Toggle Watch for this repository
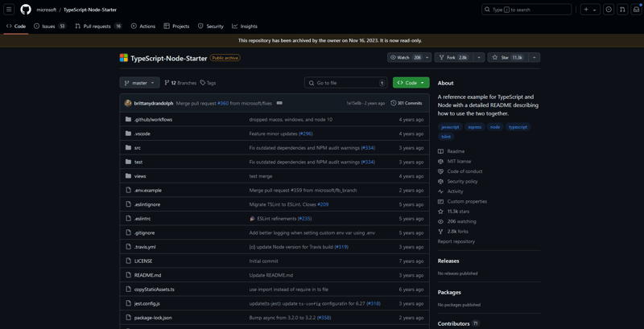This screenshot has height=329, width=644. (406, 58)
